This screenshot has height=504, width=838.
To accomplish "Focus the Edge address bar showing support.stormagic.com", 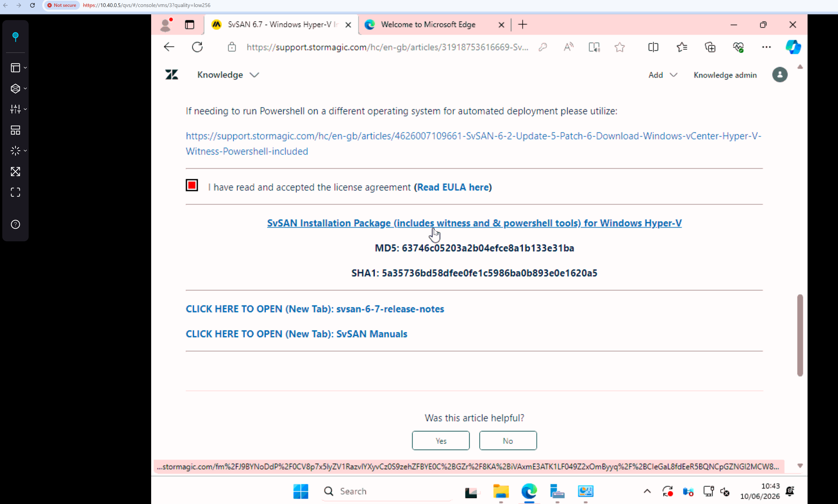I will tap(387, 47).
